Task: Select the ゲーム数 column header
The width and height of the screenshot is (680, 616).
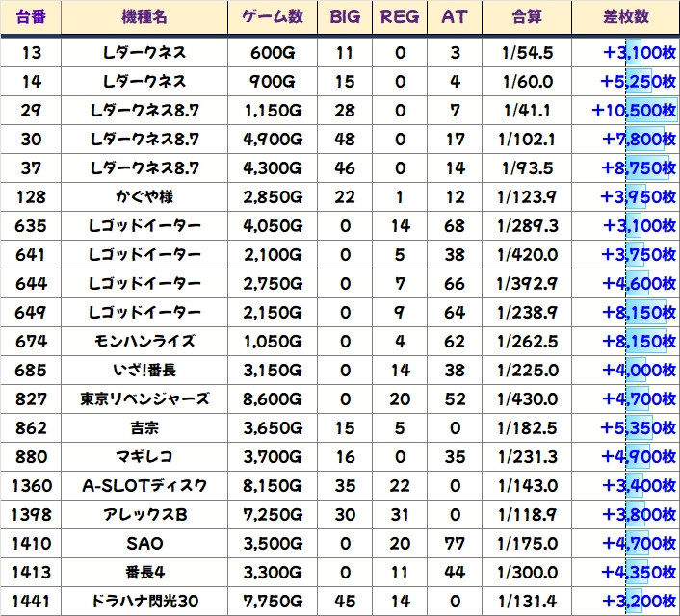Action: pyautogui.click(x=273, y=17)
